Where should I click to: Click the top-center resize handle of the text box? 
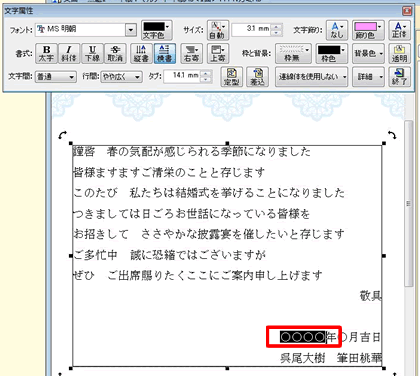pos(227,143)
